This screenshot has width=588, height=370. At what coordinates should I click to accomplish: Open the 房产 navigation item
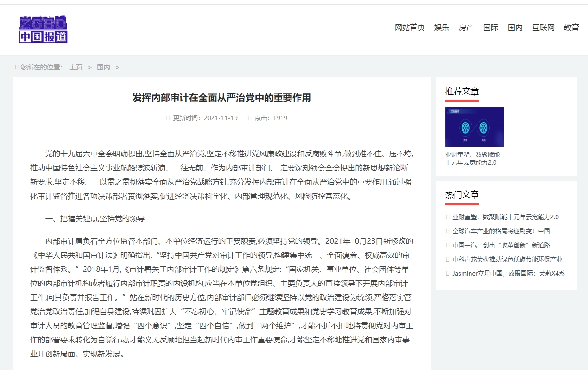tap(466, 28)
